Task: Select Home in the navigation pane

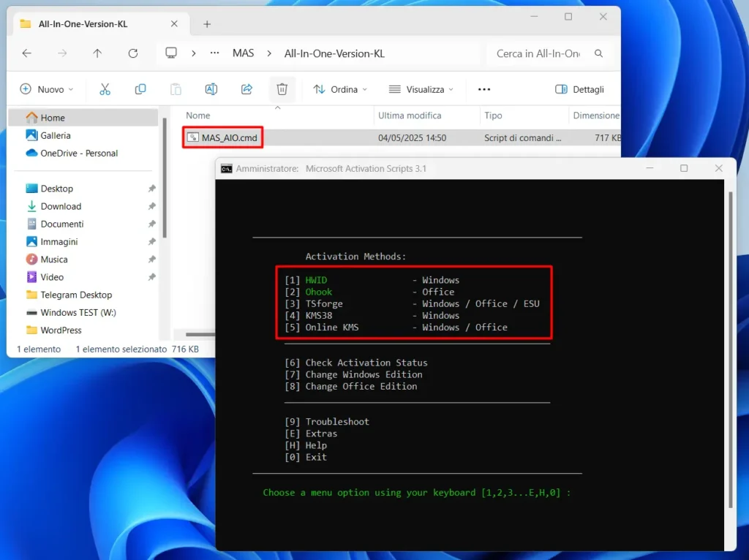Action: [x=83, y=118]
